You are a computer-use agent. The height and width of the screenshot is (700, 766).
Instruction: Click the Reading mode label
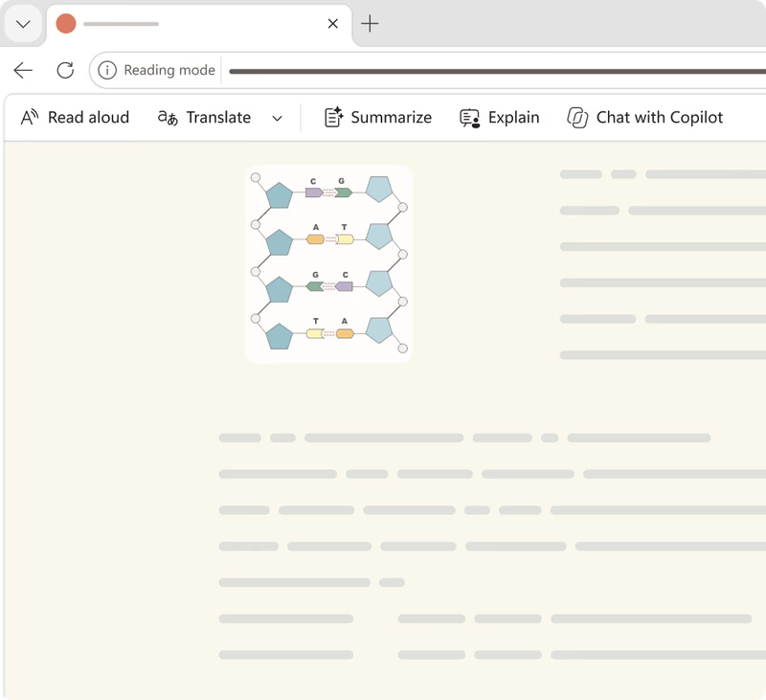(169, 70)
